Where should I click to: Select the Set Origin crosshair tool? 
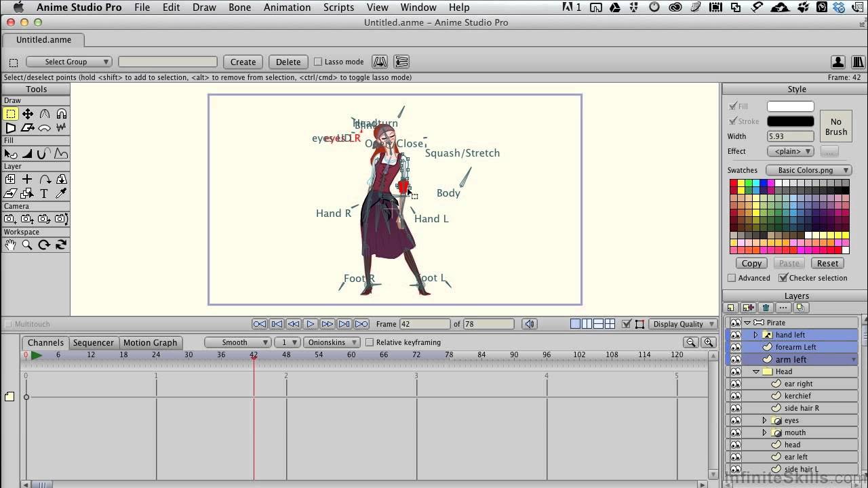pyautogui.click(x=27, y=180)
